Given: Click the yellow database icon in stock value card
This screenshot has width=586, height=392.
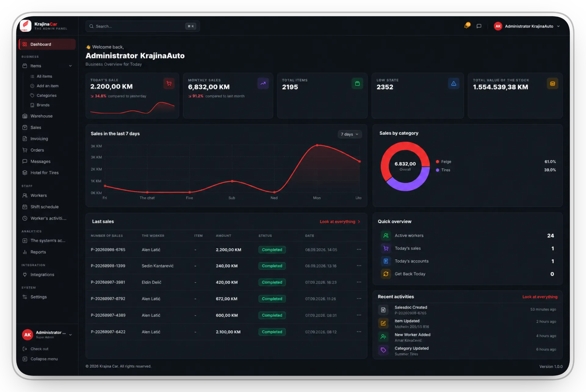Looking at the screenshot, I should (x=552, y=84).
